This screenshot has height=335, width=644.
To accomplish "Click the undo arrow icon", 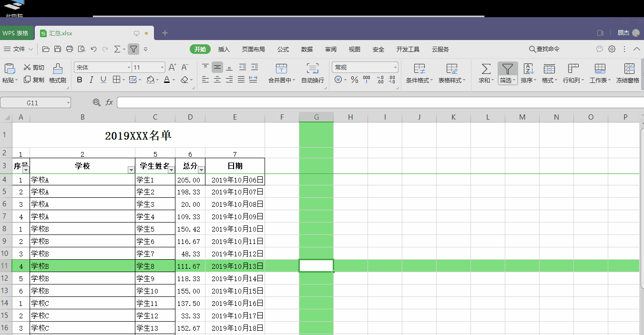I will coord(93,49).
